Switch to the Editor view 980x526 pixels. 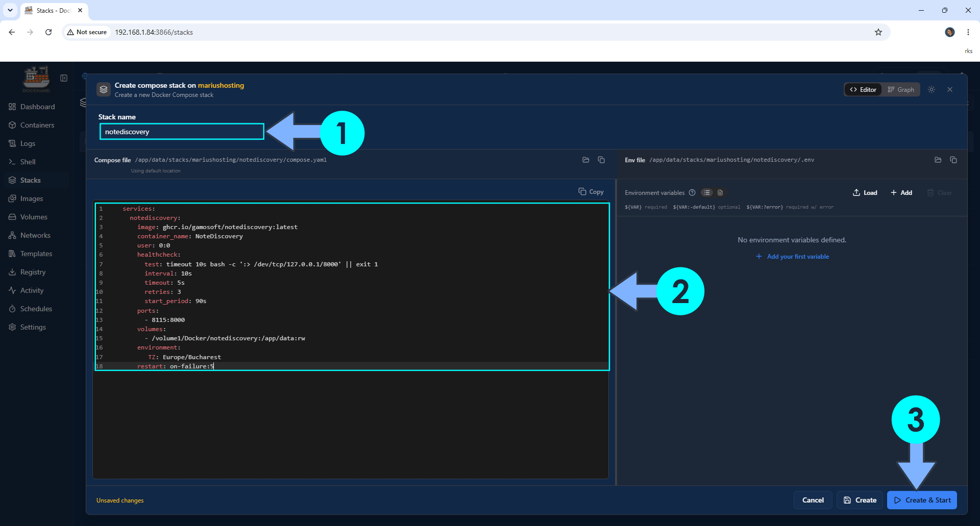863,89
